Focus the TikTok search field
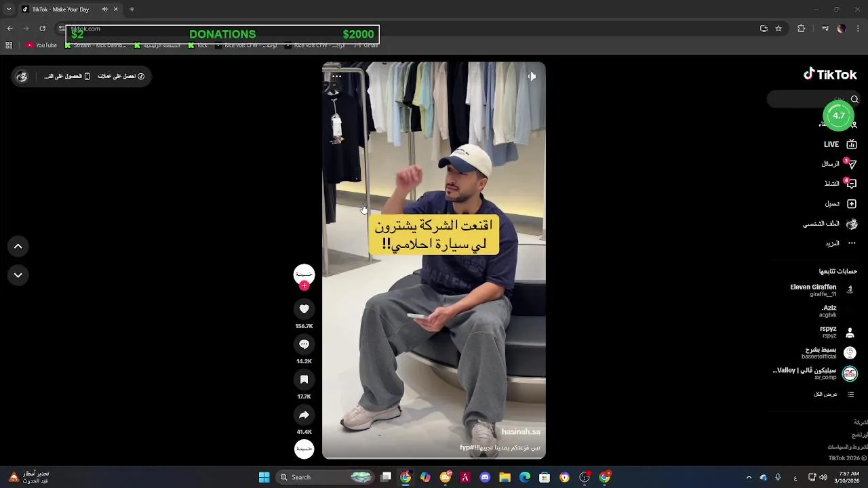This screenshot has width=868, height=488. click(814, 100)
